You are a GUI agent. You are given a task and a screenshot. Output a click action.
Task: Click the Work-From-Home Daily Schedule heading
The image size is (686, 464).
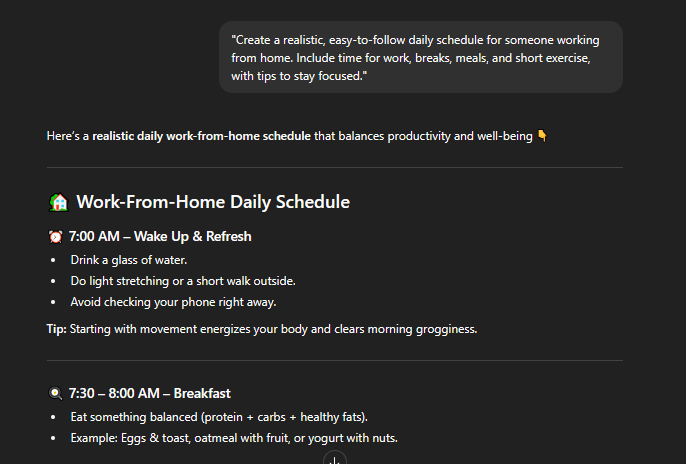click(213, 202)
